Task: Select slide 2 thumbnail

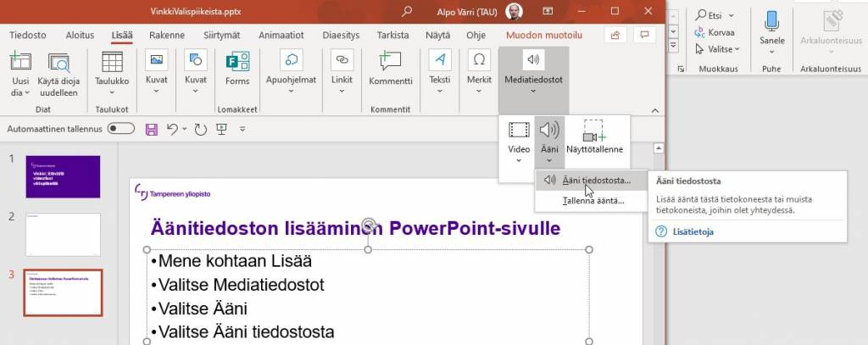Action: (63, 235)
